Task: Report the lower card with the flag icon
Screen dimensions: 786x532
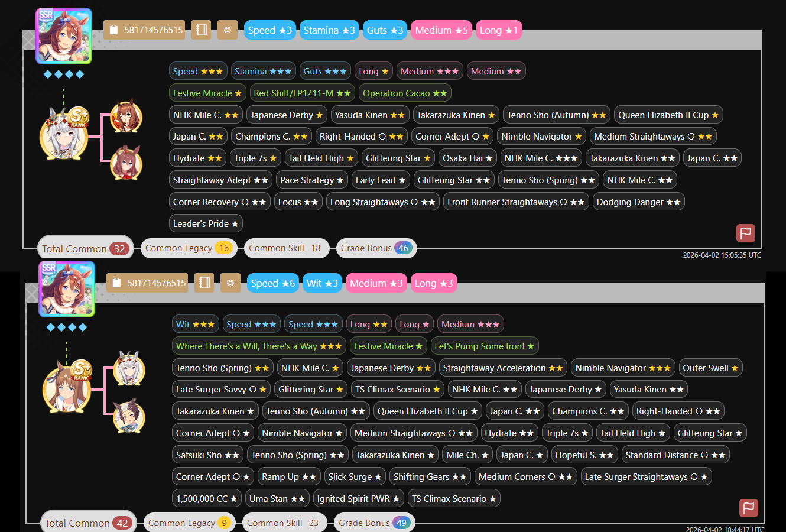Action: [x=749, y=508]
